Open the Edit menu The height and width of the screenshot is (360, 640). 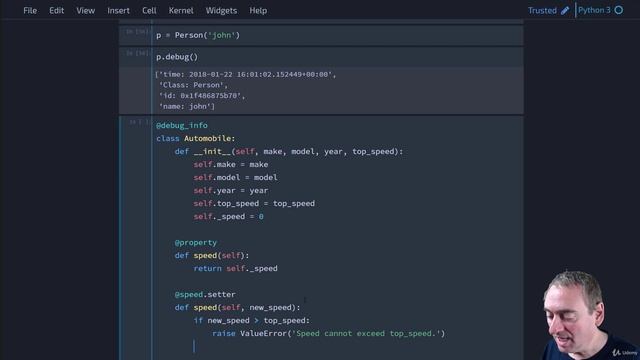tap(56, 11)
